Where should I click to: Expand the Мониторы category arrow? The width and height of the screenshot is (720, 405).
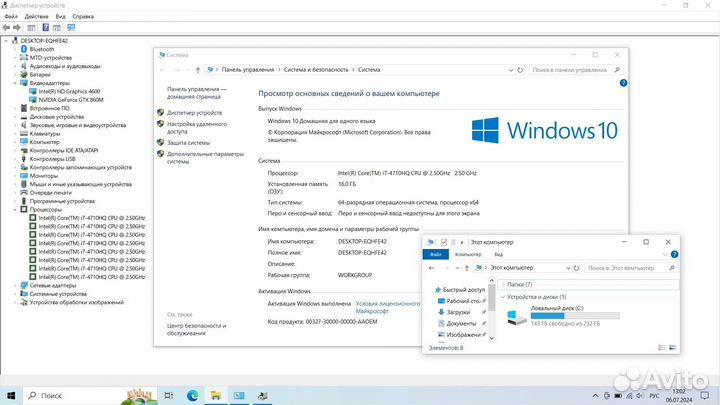click(15, 176)
